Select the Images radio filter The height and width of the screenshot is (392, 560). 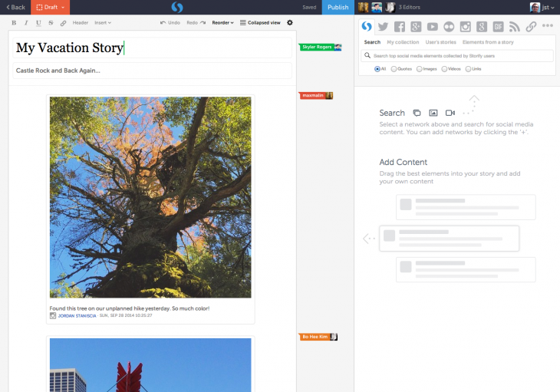[419, 68]
